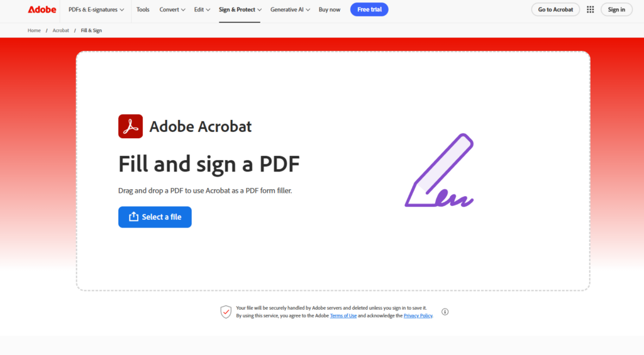Open the Privacy Policy link
The width and height of the screenshot is (644, 355).
tap(418, 315)
